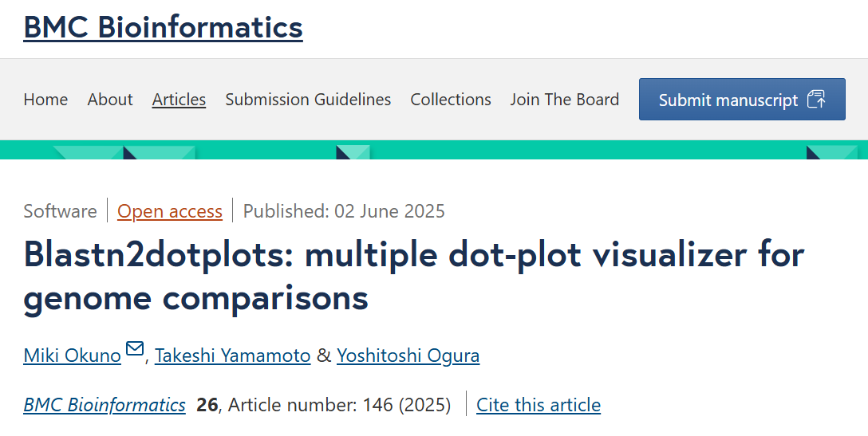View author Takeshi Yamamoto's details

coord(233,355)
